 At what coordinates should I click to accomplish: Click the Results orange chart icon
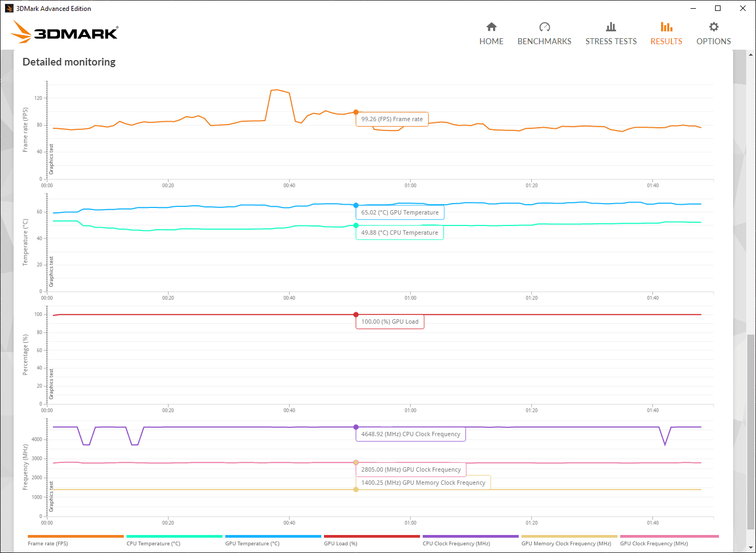pos(667,27)
